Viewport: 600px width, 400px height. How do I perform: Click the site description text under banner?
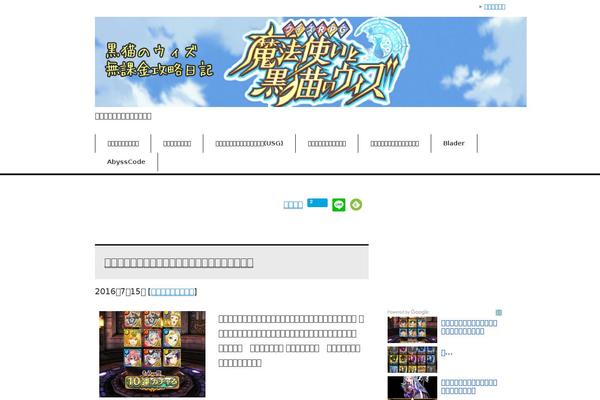(123, 116)
